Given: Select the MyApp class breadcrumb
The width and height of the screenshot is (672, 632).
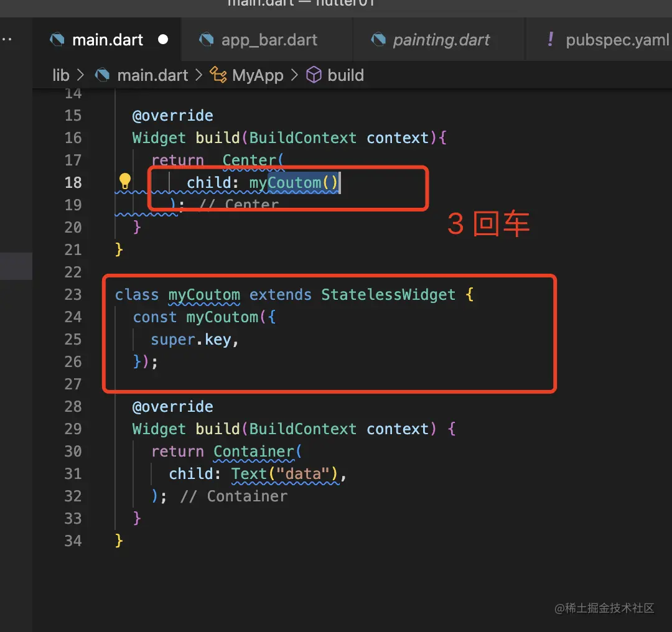Looking at the screenshot, I should (258, 75).
